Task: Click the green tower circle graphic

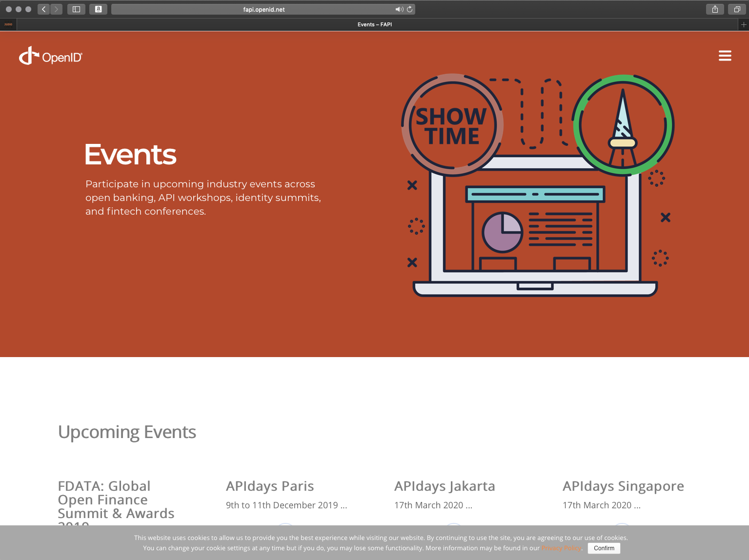Action: click(623, 125)
